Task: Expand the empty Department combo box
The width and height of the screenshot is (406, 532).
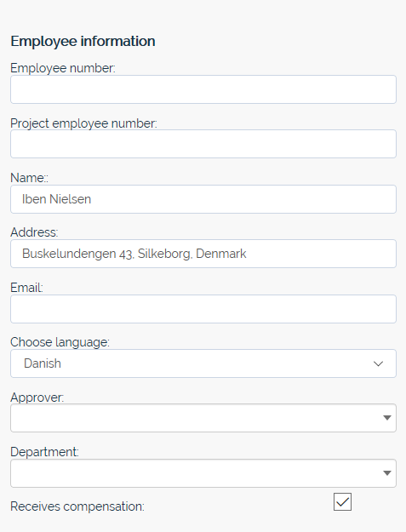Action: pyautogui.click(x=203, y=473)
